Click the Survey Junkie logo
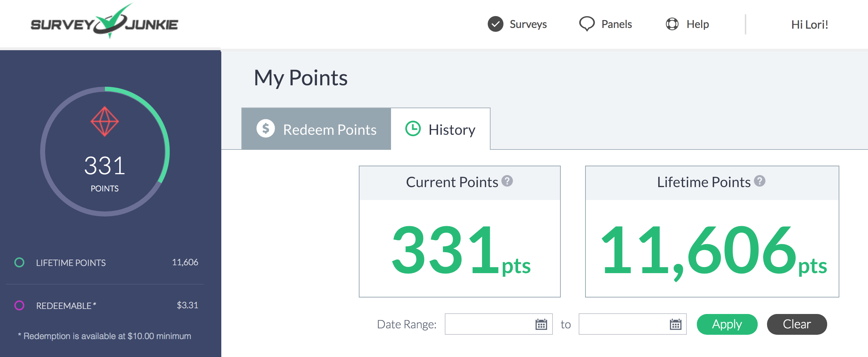 coord(104,23)
